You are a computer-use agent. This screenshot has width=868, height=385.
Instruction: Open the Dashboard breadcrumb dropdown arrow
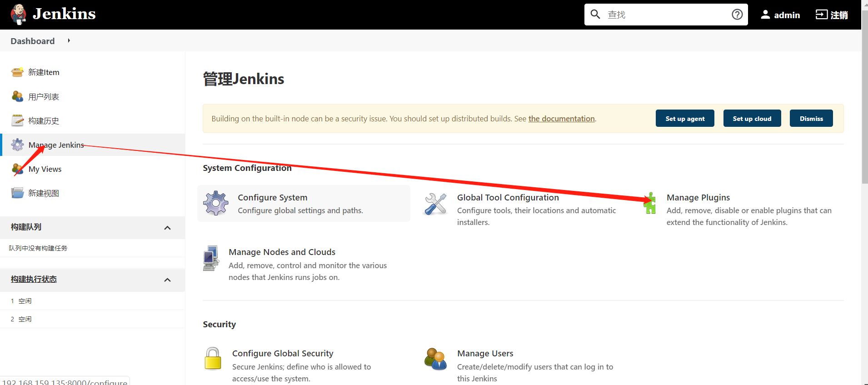tap(69, 41)
